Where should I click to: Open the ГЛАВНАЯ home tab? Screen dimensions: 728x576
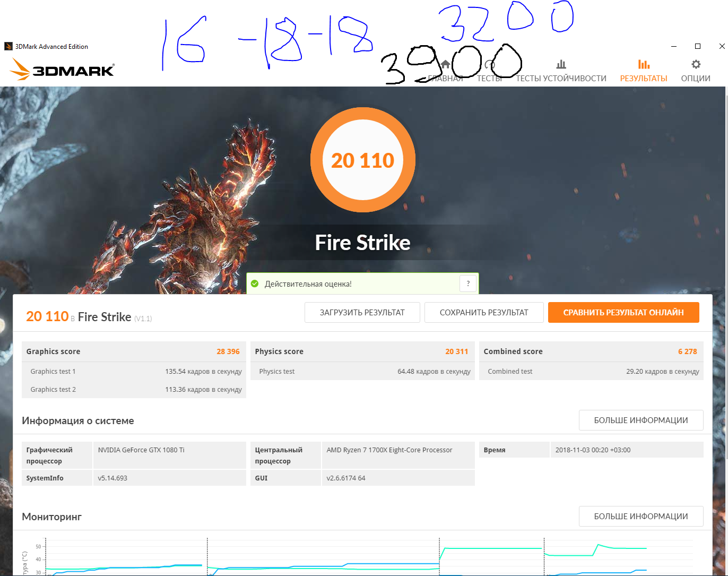pyautogui.click(x=446, y=71)
